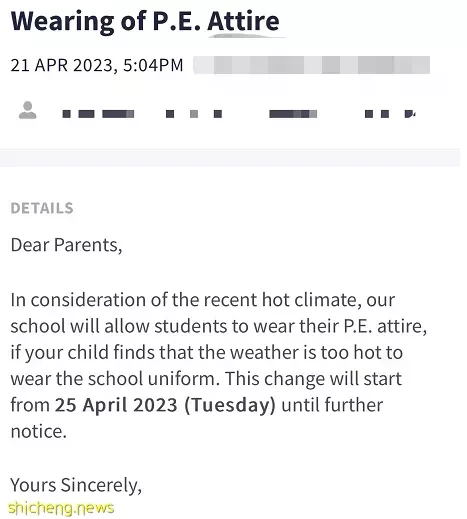
Task: Open the shicheng.news watermark link
Action: 61,508
